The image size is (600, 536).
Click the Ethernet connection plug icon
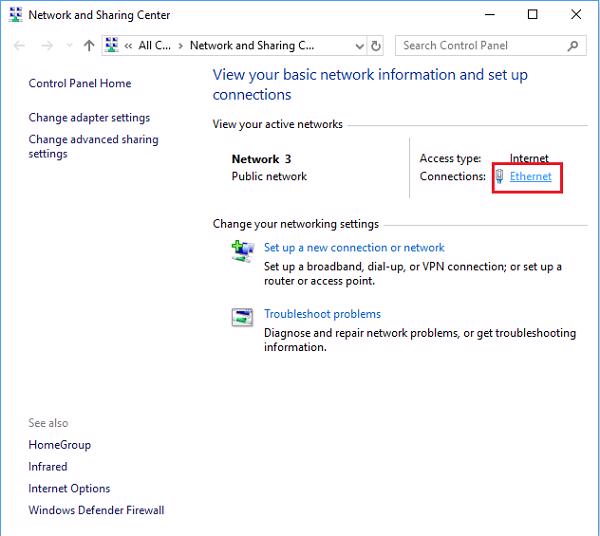(500, 177)
